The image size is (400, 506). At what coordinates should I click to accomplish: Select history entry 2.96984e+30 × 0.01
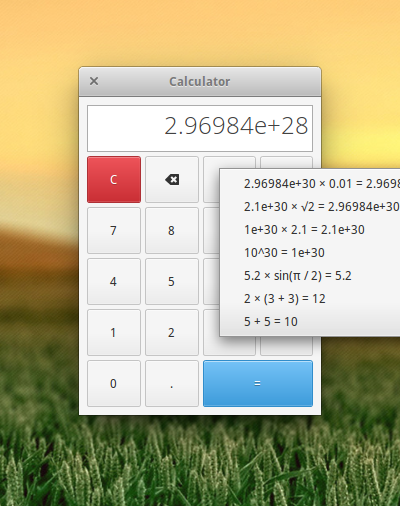pos(310,184)
